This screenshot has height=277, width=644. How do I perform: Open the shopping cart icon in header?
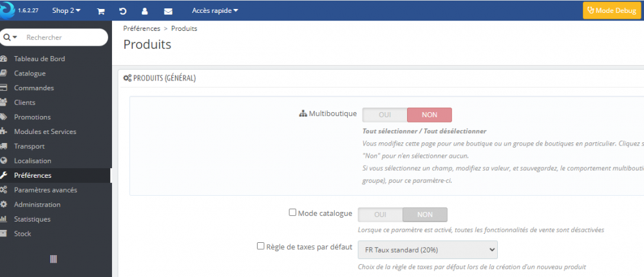pos(100,11)
